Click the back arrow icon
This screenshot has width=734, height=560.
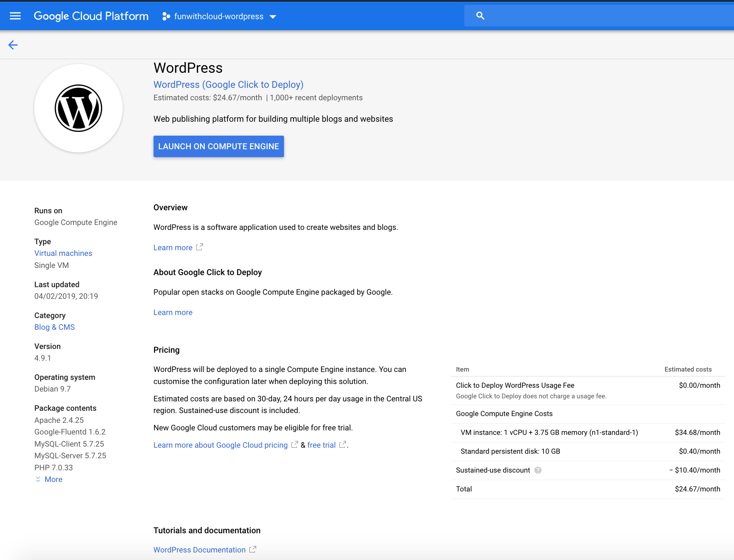pos(13,45)
